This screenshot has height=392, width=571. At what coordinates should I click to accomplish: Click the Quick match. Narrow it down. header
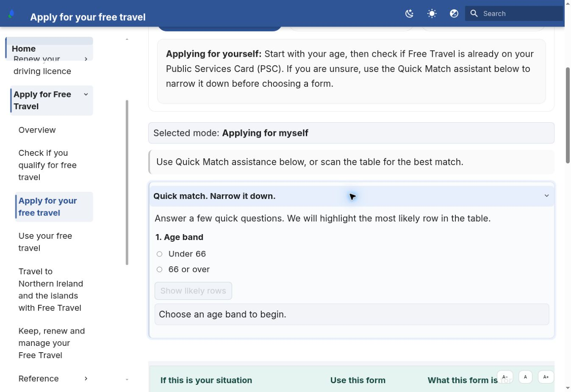point(352,196)
